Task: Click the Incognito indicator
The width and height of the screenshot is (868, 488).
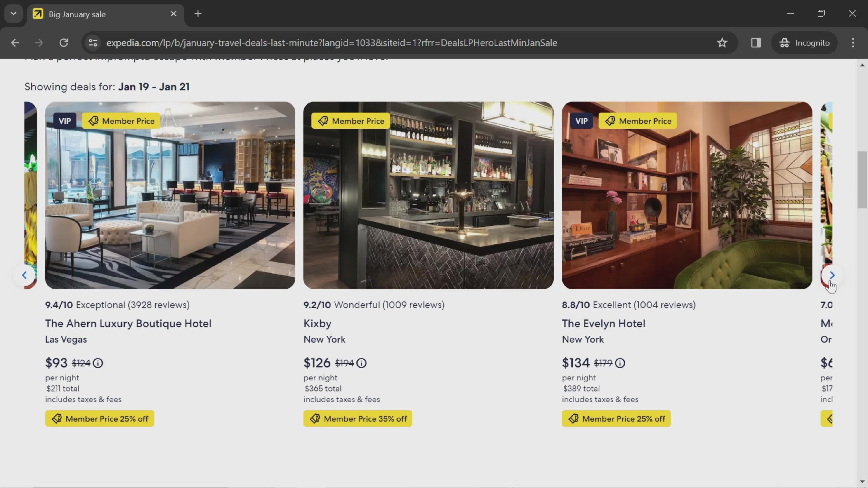Action: (804, 43)
